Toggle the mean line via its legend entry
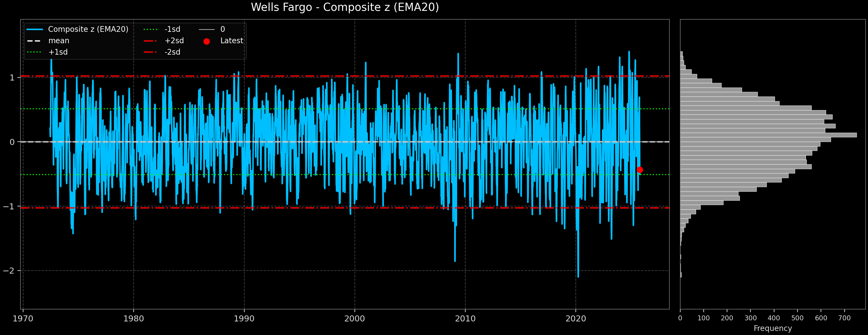868x335 pixels. pos(59,41)
